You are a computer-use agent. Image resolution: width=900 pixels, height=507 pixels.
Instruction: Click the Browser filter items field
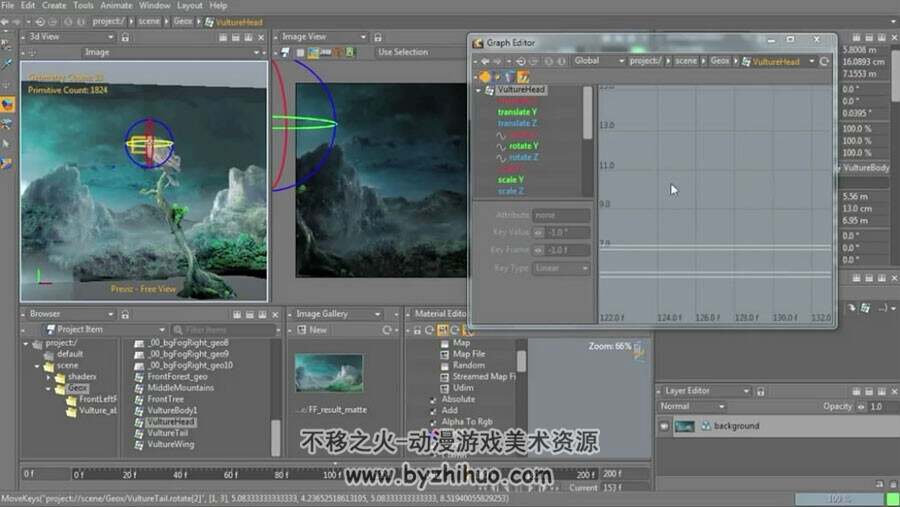[224, 330]
